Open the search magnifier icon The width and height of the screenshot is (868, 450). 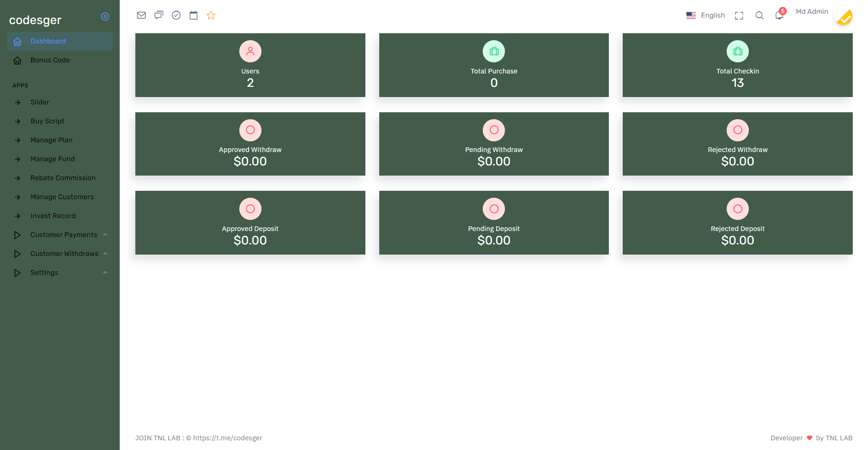759,15
